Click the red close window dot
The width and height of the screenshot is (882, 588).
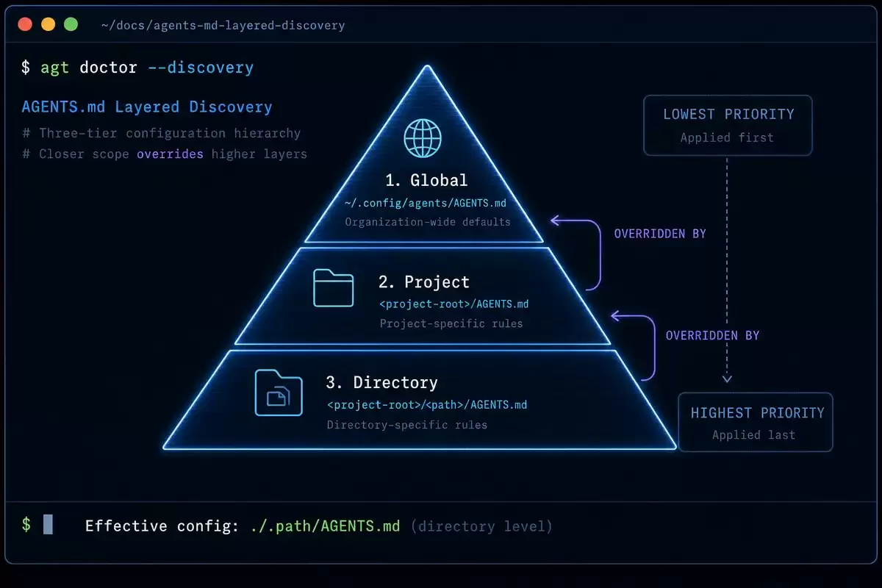(x=25, y=24)
